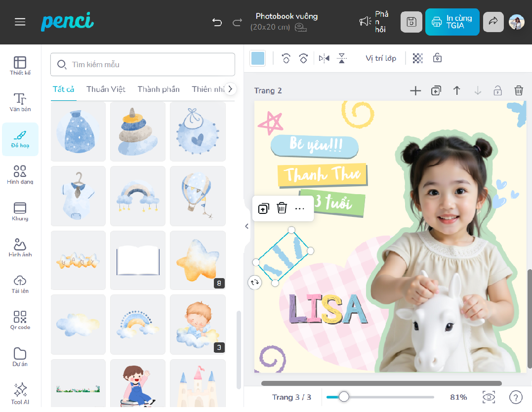Toggle the lock on selected element
This screenshot has width=532, height=412.
click(437, 58)
